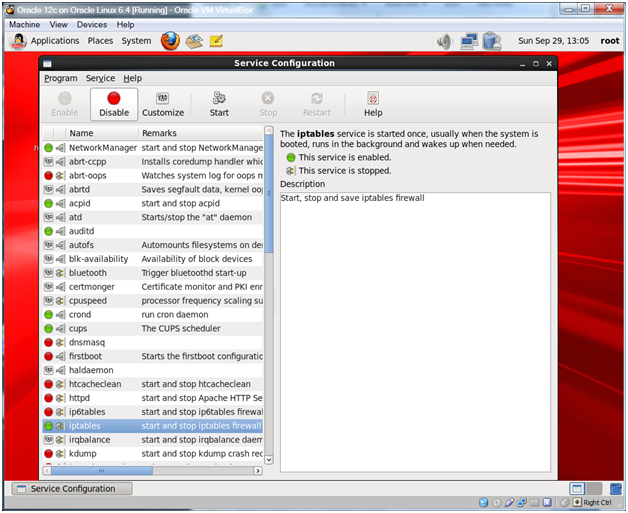Click the service description text box
The width and height of the screenshot is (628, 513).
point(414,330)
